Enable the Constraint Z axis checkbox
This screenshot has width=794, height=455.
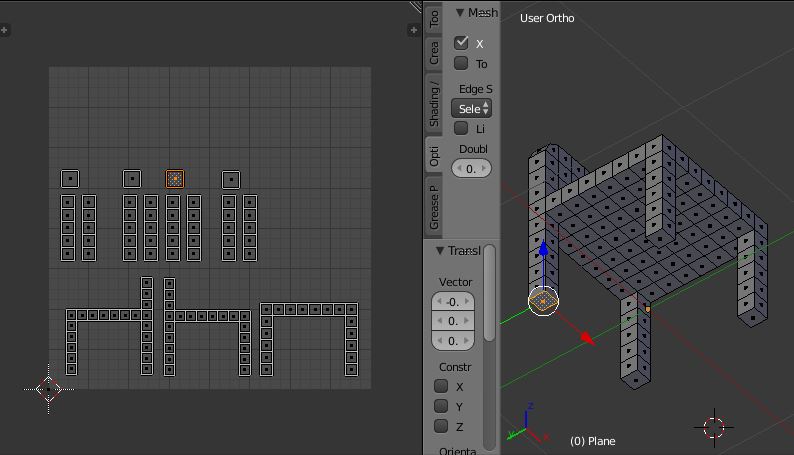(x=441, y=426)
